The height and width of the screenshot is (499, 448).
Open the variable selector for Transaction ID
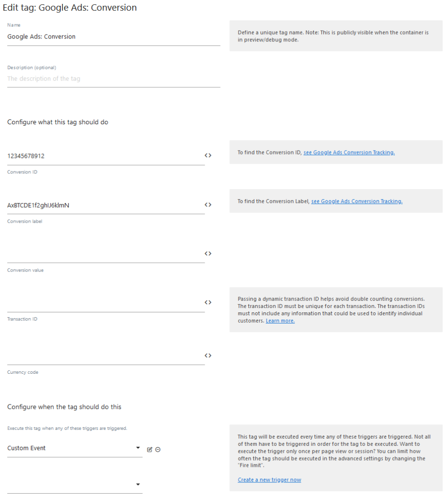tap(208, 302)
